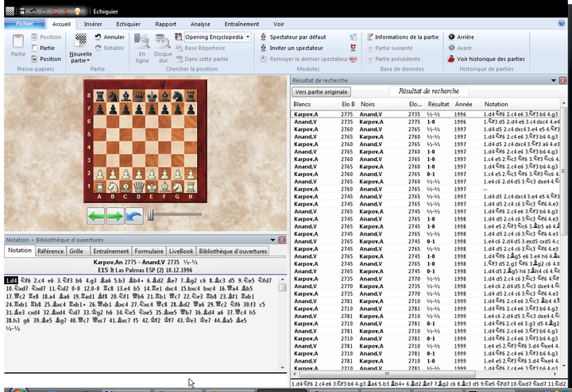Sort by the Noirs column header
This screenshot has height=392, width=572.
382,104
